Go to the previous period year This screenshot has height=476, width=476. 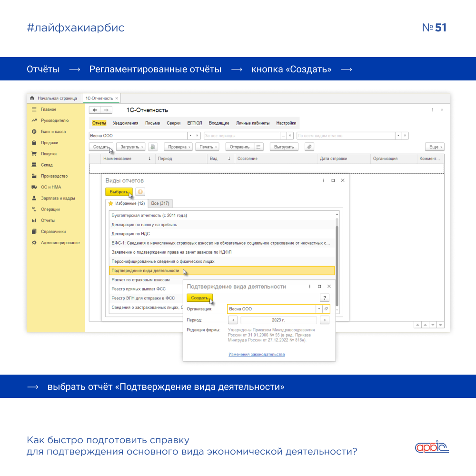233,320
